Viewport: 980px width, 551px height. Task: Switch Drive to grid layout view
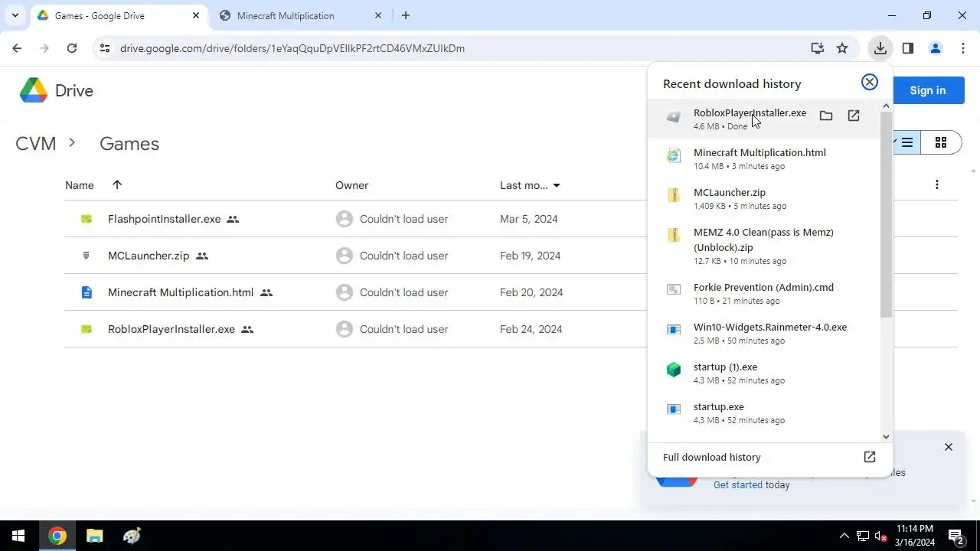pyautogui.click(x=941, y=142)
